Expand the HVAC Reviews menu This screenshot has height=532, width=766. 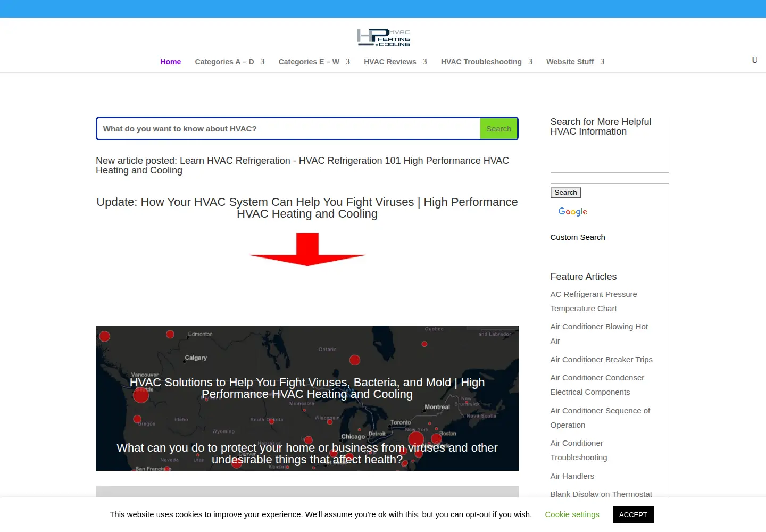(395, 62)
